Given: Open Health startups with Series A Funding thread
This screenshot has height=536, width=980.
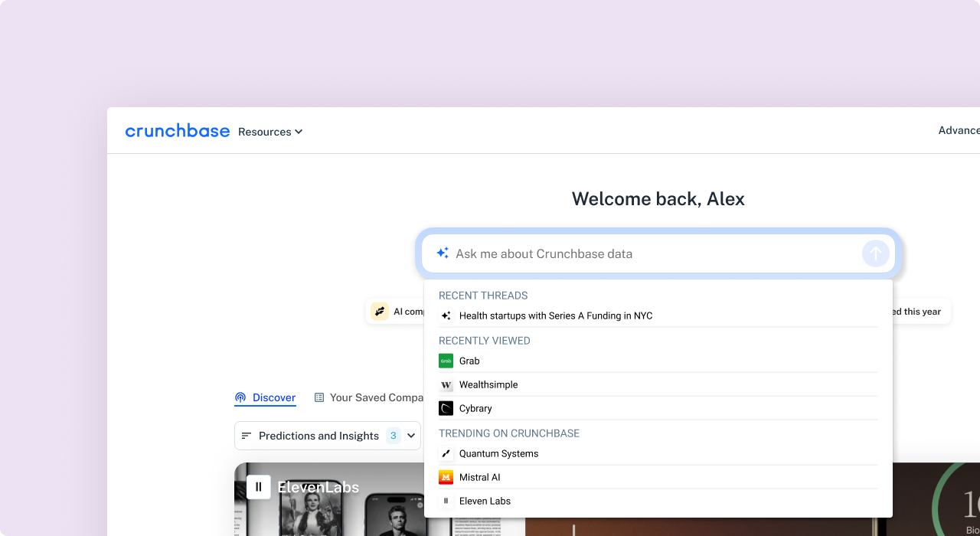Looking at the screenshot, I should [x=658, y=315].
